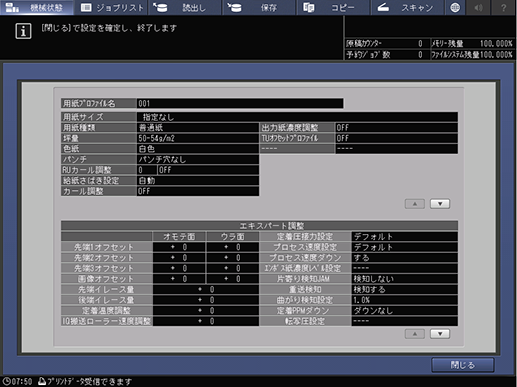Viewport: 517px width, 387px height.
Task: Open help via question mark icon
Action: pos(503,7)
